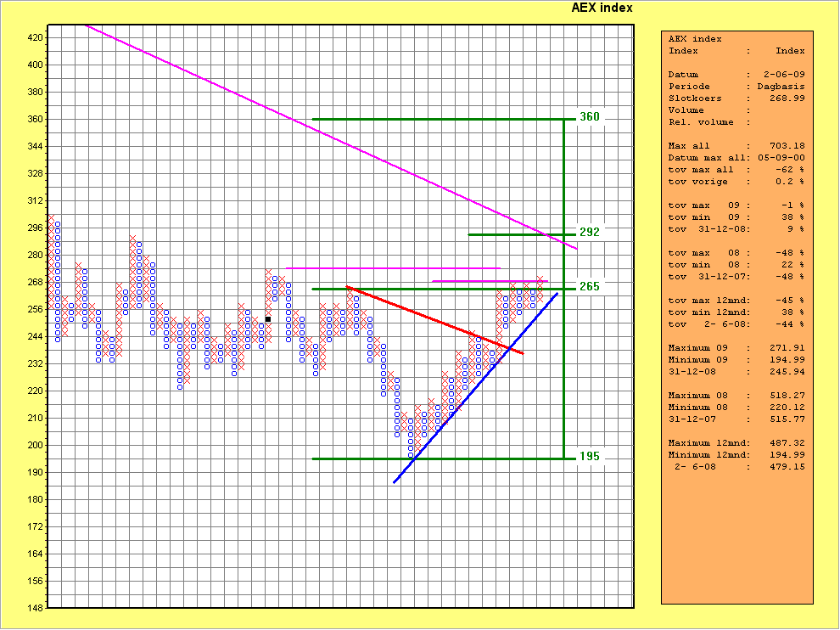Click the Max all value 703.18
Viewport: 840px width, 630px height.
point(787,146)
